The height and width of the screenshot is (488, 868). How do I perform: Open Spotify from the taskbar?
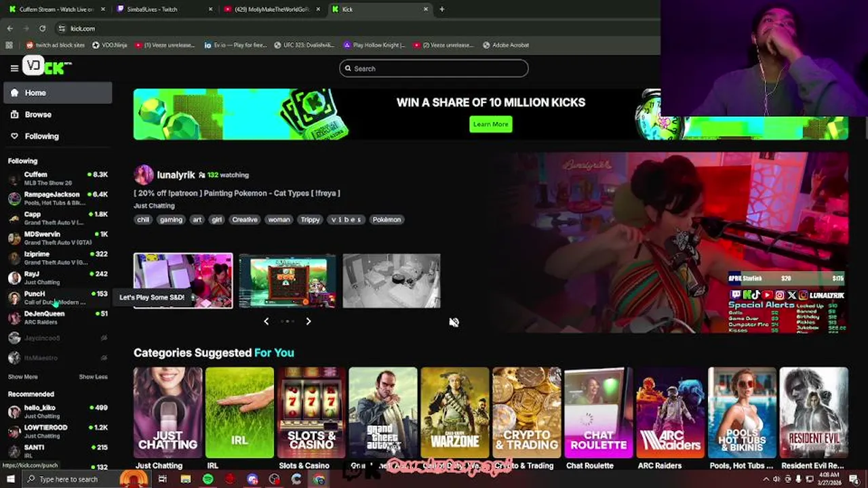point(208,479)
